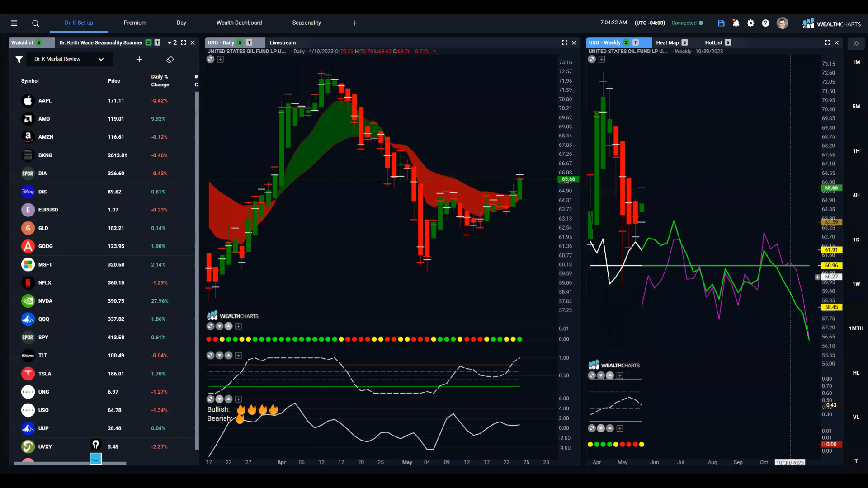The image size is (868, 488).
Task: Add an indicator to the USO Weekly price chart
Action: 602,59
